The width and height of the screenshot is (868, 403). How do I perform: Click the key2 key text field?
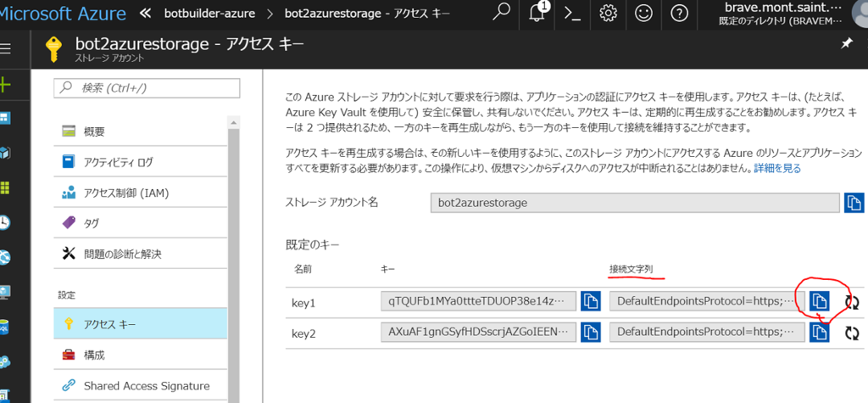478,333
